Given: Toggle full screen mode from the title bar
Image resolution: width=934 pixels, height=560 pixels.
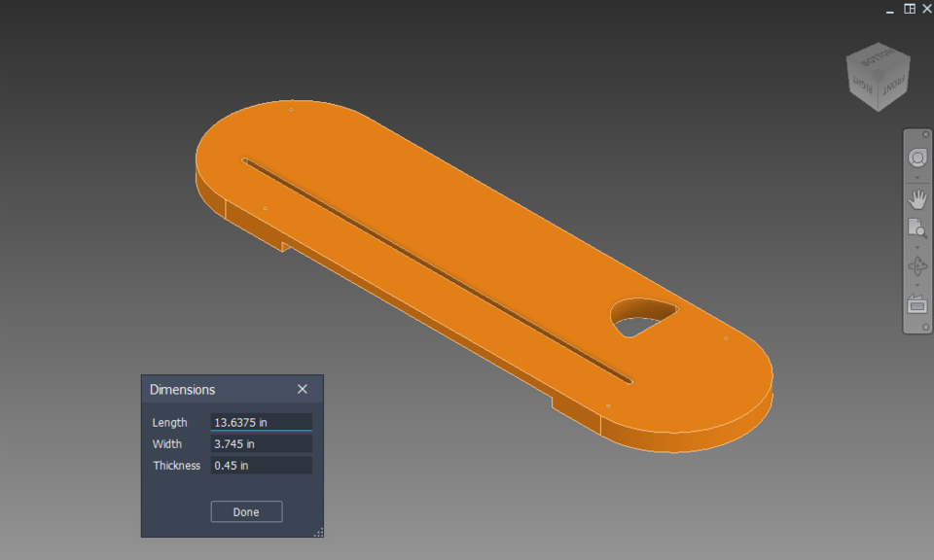Looking at the screenshot, I should [x=909, y=8].
